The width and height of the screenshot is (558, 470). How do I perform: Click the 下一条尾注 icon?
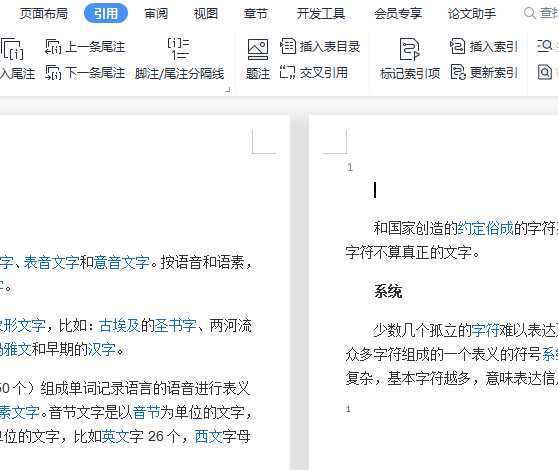point(53,73)
